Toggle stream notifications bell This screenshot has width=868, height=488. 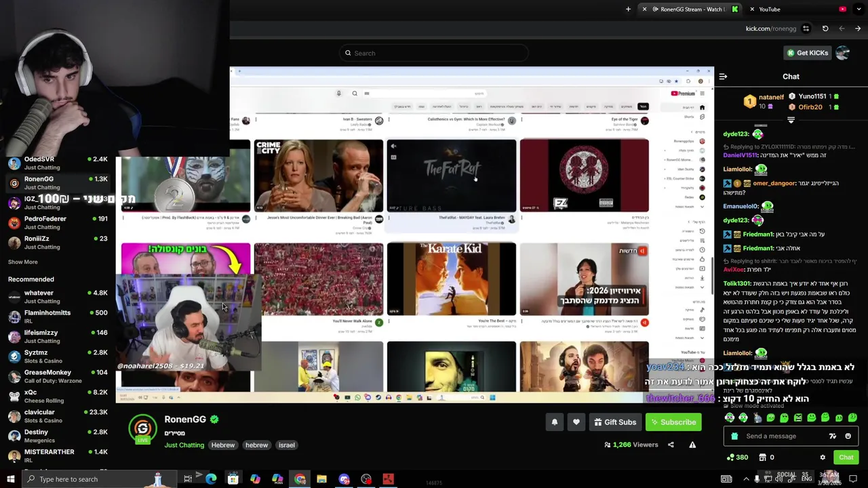554,422
